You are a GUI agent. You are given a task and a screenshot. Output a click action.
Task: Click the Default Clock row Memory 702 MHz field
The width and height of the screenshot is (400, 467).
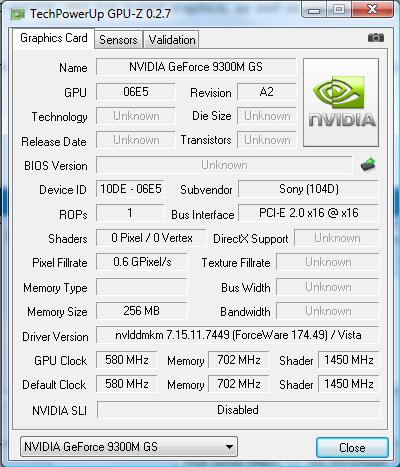[x=239, y=384]
